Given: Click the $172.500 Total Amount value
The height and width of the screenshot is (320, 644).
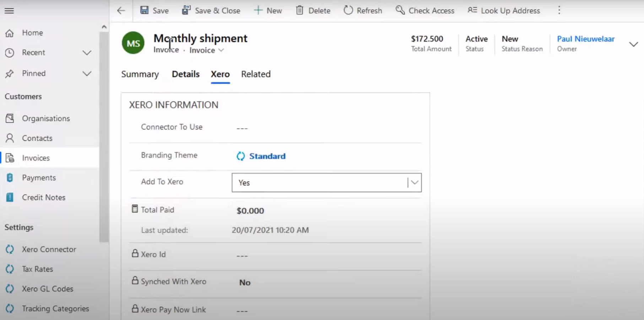Looking at the screenshot, I should coord(427,39).
